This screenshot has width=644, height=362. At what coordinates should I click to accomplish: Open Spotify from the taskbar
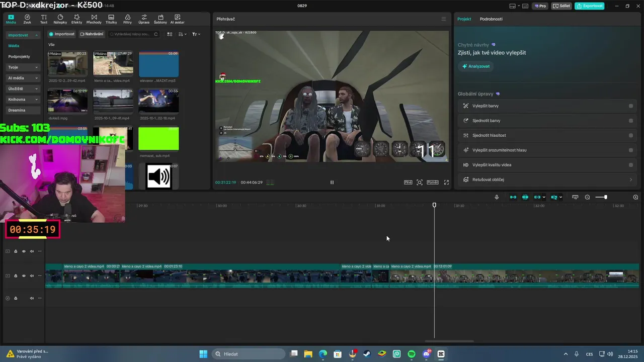tap(412, 354)
